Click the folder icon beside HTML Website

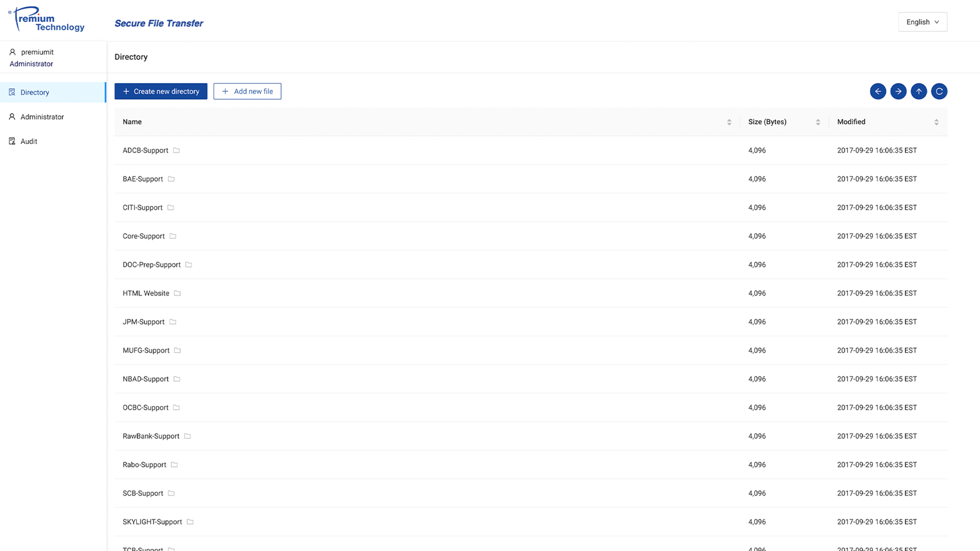177,293
